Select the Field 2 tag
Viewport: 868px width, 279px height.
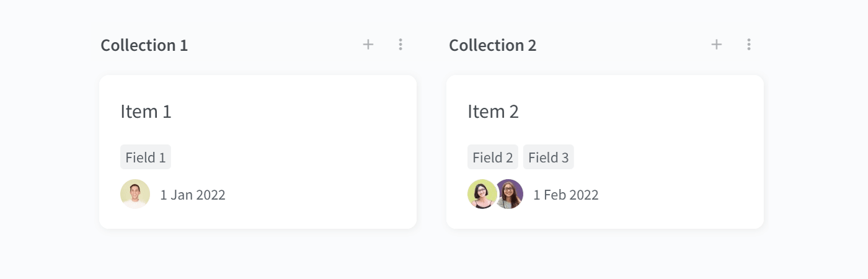tap(493, 157)
